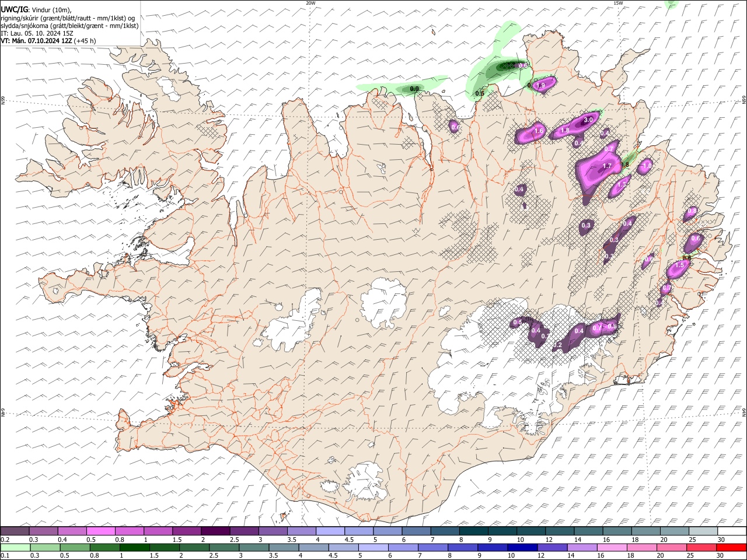Image resolution: width=747 pixels, height=560 pixels.
Task: Click the 3.0 snowfall value on the map
Action: [x=588, y=120]
